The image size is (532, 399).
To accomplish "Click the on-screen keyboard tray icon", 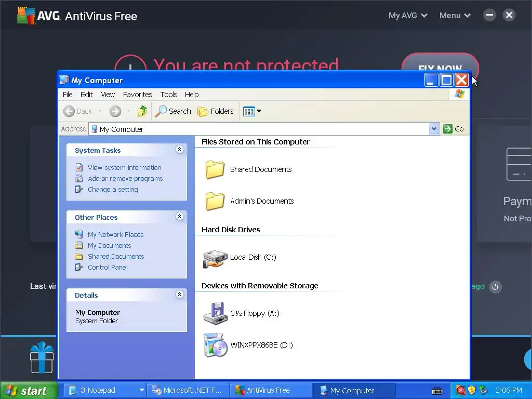I will (437, 391).
